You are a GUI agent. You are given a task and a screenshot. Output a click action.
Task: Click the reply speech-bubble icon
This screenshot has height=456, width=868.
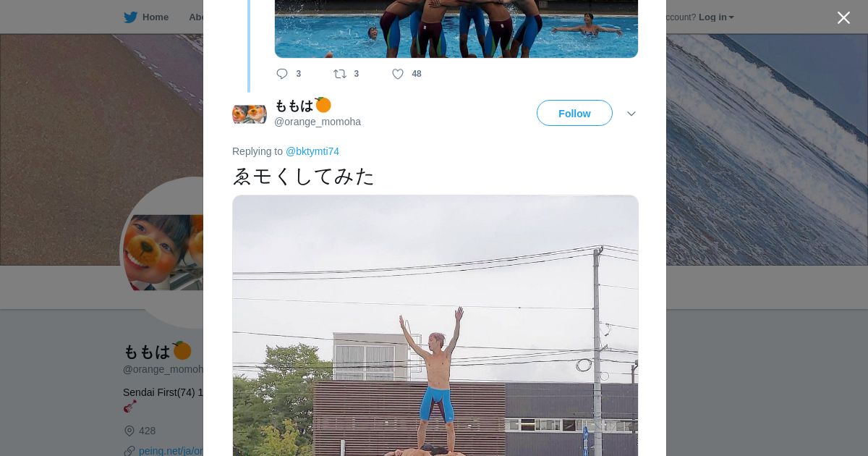(x=282, y=74)
